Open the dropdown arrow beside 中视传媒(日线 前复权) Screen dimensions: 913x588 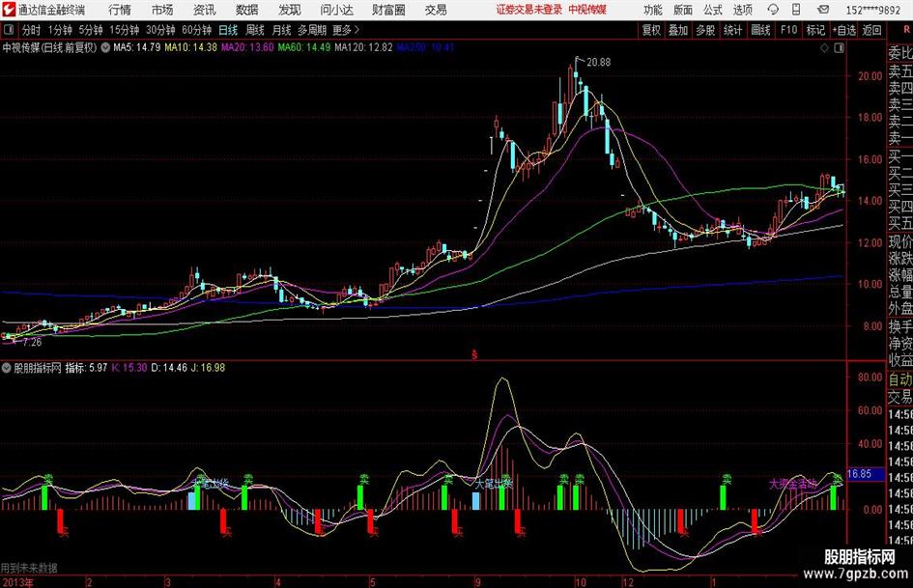point(105,47)
